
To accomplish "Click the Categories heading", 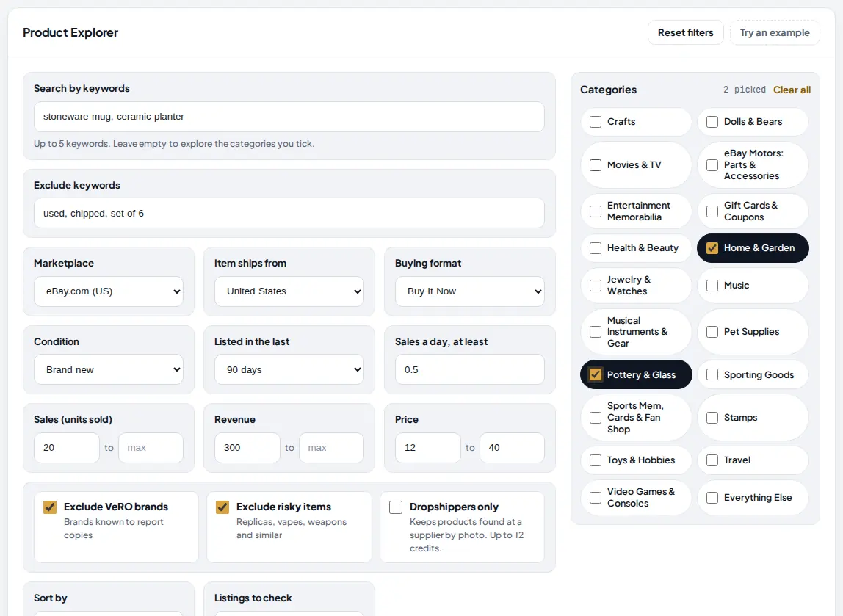I will point(608,90).
